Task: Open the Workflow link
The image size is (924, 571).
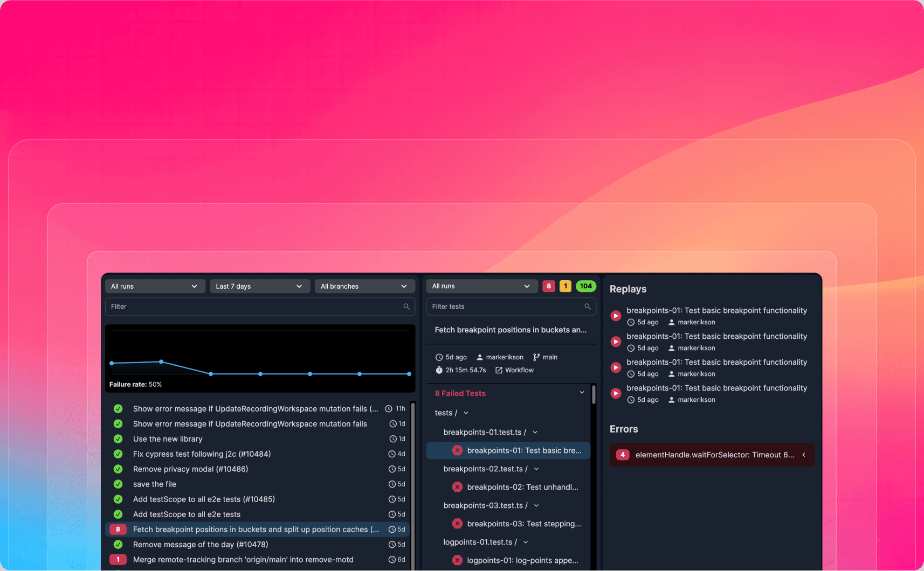Action: tap(514, 370)
